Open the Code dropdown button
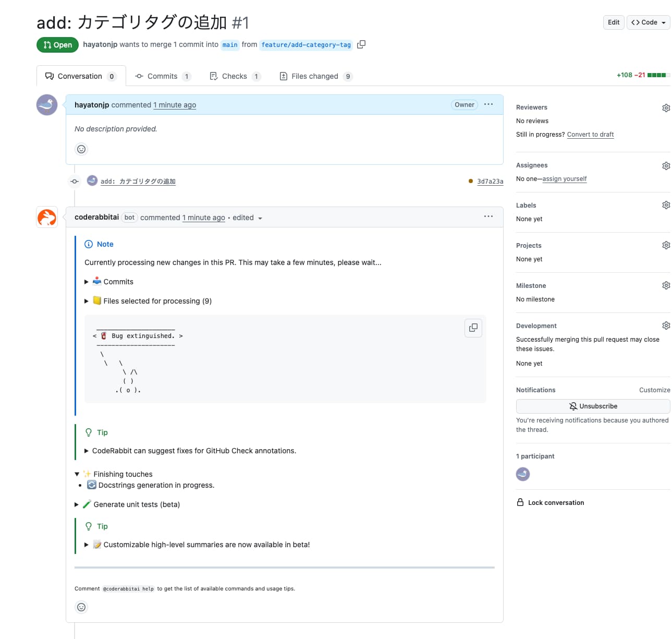 pos(648,22)
